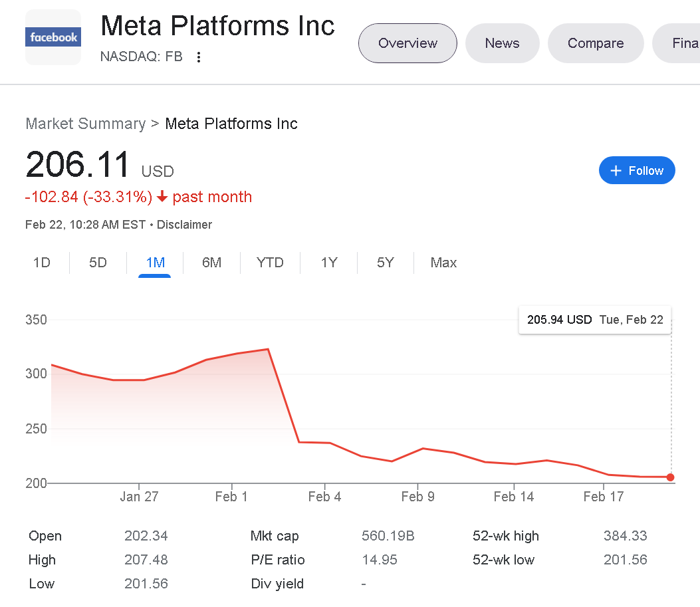The width and height of the screenshot is (700, 607).
Task: Click the Feb 1 axis label
Action: tap(231, 497)
